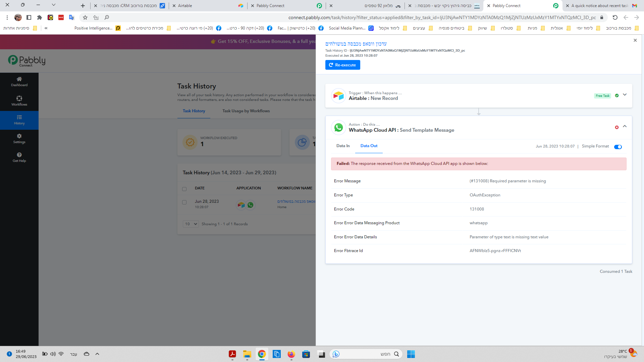The image size is (644, 362).
Task: Click the Pabbly Connect logo
Action: (x=26, y=61)
